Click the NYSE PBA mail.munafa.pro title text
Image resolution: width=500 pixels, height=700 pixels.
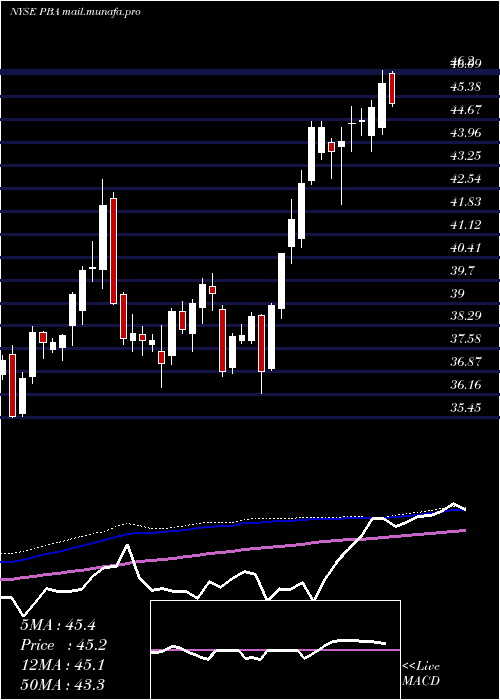75,12
